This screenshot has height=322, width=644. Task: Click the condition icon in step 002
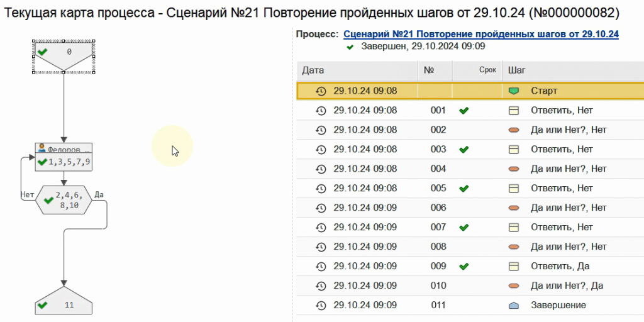[514, 130]
